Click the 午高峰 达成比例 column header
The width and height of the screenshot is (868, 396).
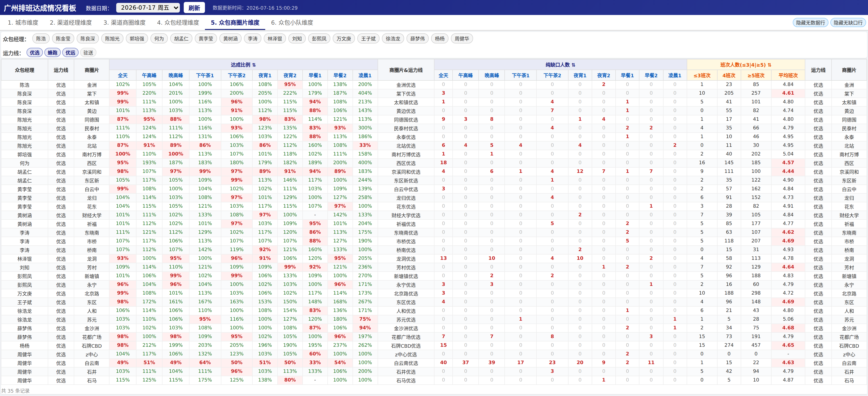[149, 75]
